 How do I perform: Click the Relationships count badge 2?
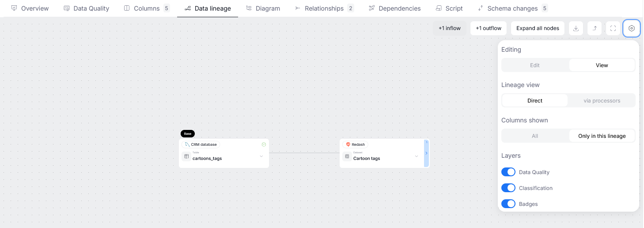pyautogui.click(x=351, y=8)
